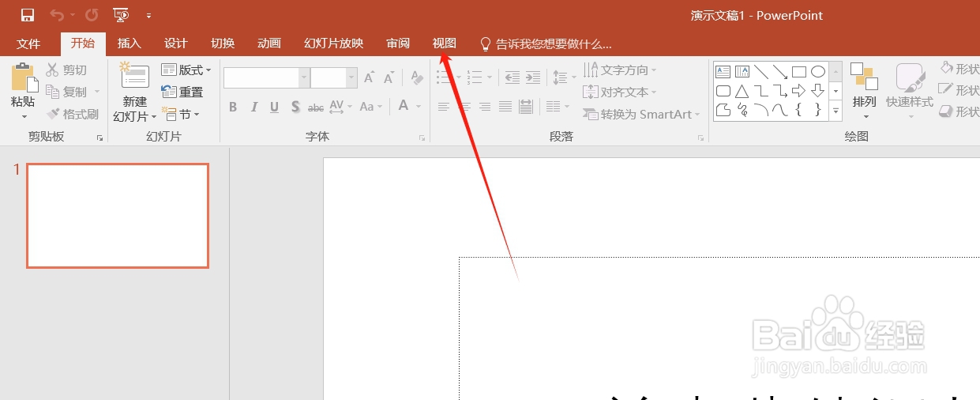980x400 pixels.
Task: Click the Redo icon in title bar
Action: tap(92, 15)
